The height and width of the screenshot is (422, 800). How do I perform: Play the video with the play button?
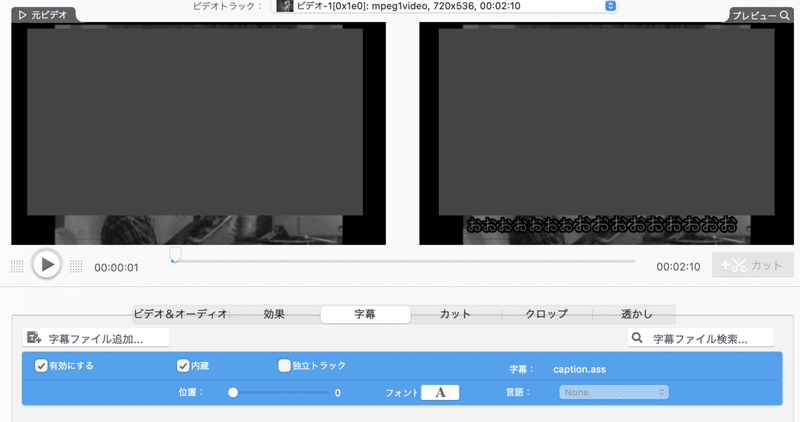pyautogui.click(x=46, y=264)
